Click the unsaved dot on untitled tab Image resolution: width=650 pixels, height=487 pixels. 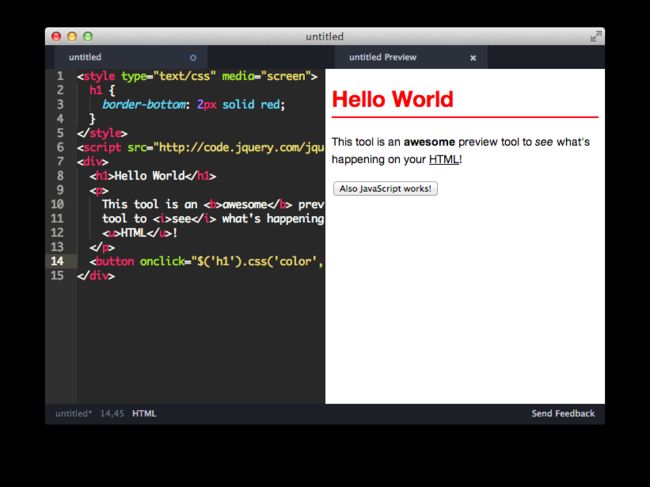193,58
